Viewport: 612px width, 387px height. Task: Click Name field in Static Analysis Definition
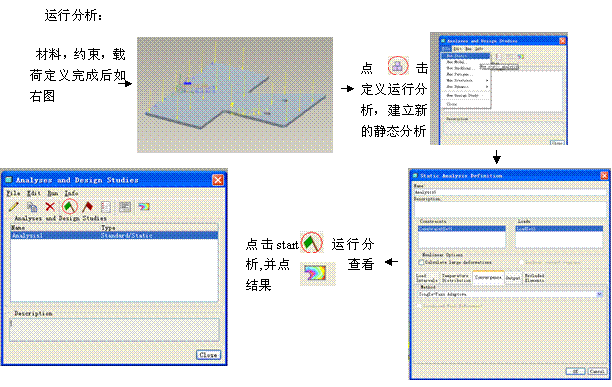pyautogui.click(x=511, y=192)
